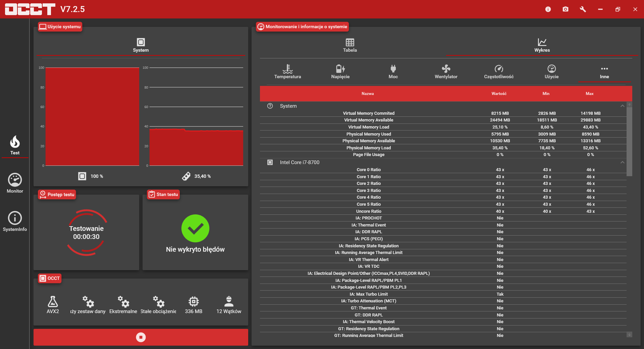This screenshot has height=349, width=644.
Task: Sort table by the Nazwa column header
Action: click(368, 94)
